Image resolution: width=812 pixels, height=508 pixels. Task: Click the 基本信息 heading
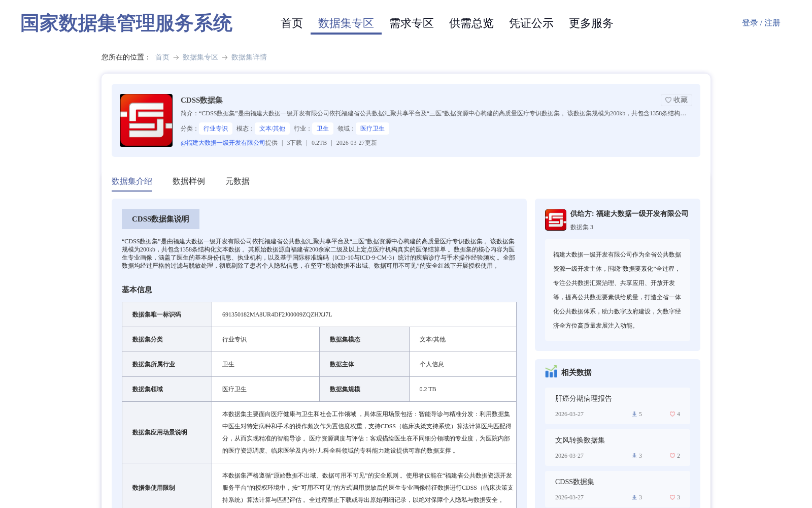[137, 290]
